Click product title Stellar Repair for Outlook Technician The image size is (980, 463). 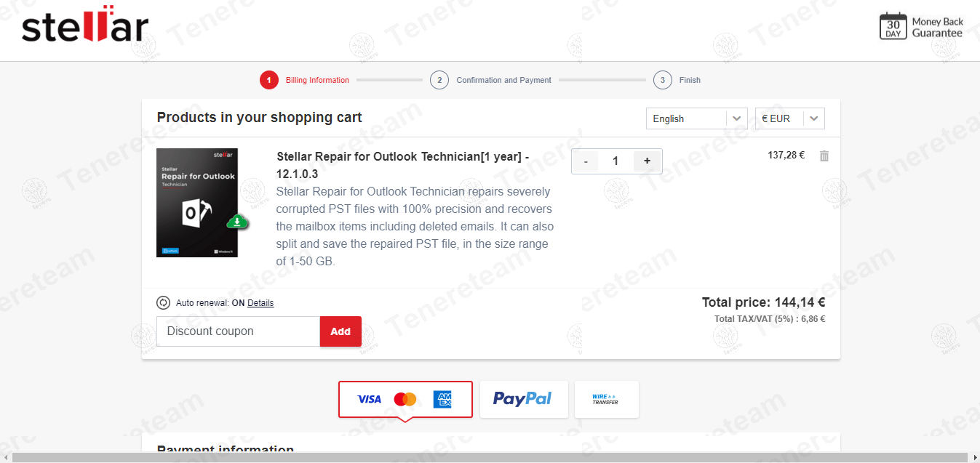[x=403, y=166]
